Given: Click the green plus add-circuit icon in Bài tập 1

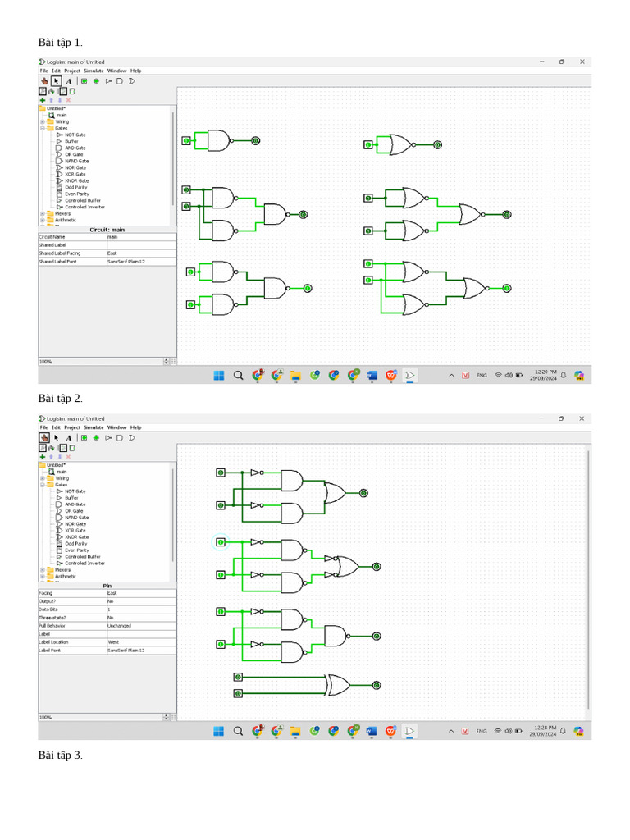Looking at the screenshot, I should click(x=43, y=100).
